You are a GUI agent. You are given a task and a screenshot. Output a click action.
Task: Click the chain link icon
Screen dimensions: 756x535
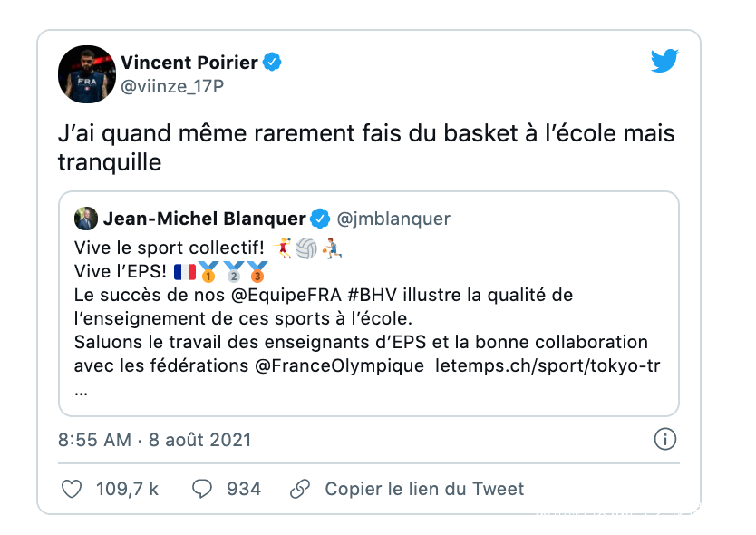tap(300, 489)
